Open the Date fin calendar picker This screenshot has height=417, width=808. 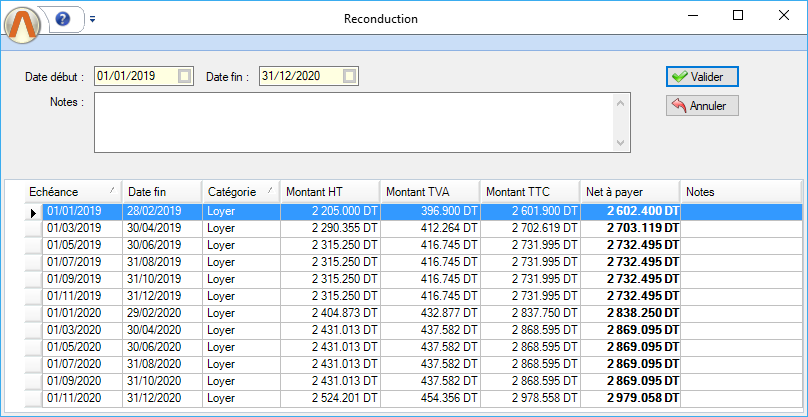348,76
